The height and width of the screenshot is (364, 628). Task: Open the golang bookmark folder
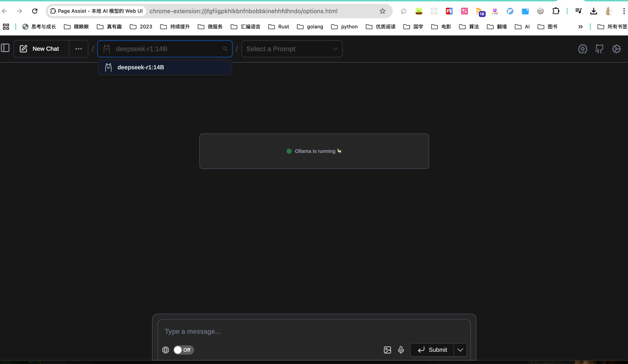(x=310, y=27)
